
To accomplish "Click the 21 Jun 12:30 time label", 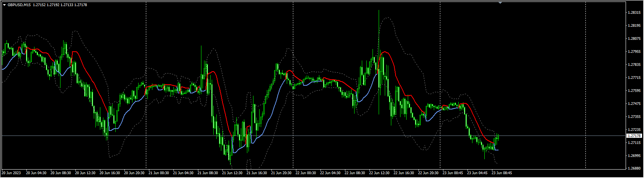I will (232, 173).
